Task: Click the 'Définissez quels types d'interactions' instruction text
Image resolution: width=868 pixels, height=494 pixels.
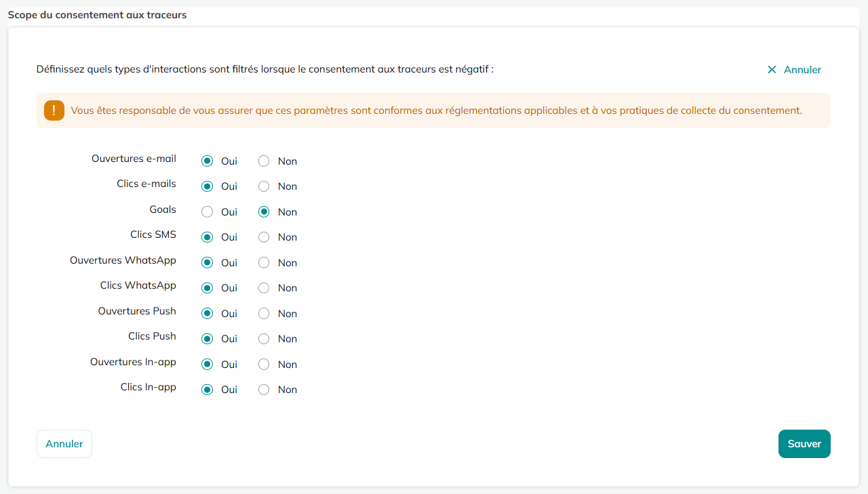Action: pos(265,69)
